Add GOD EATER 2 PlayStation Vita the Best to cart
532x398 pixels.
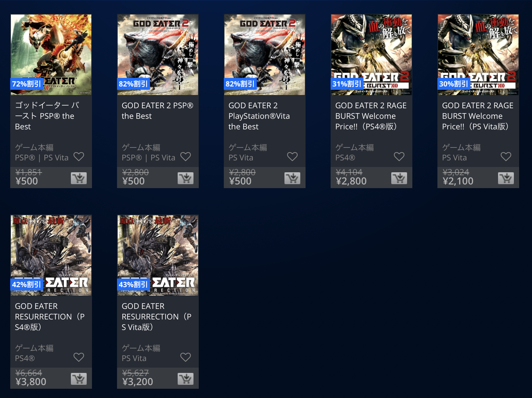292,178
